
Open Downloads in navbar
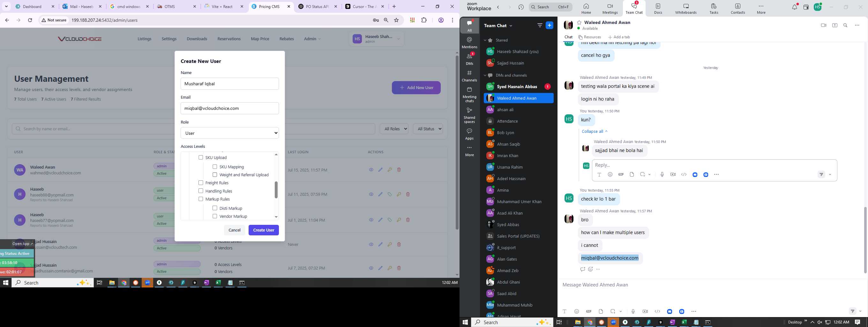pyautogui.click(x=197, y=39)
